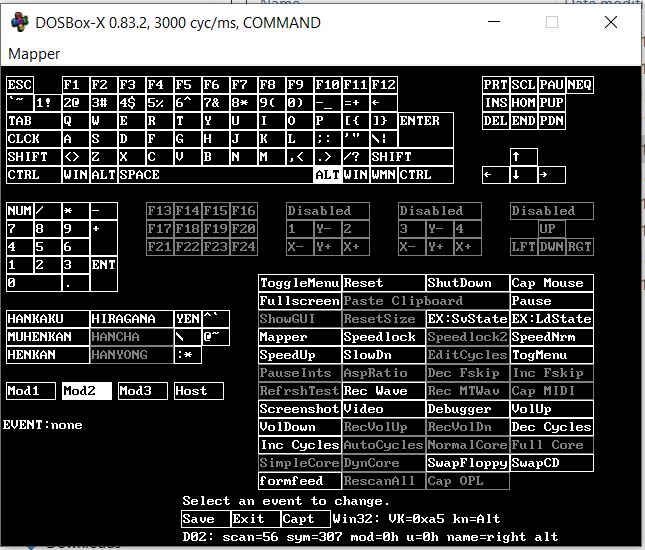The height and width of the screenshot is (550, 645).
Task: Click the down arrow key
Action: click(x=524, y=175)
